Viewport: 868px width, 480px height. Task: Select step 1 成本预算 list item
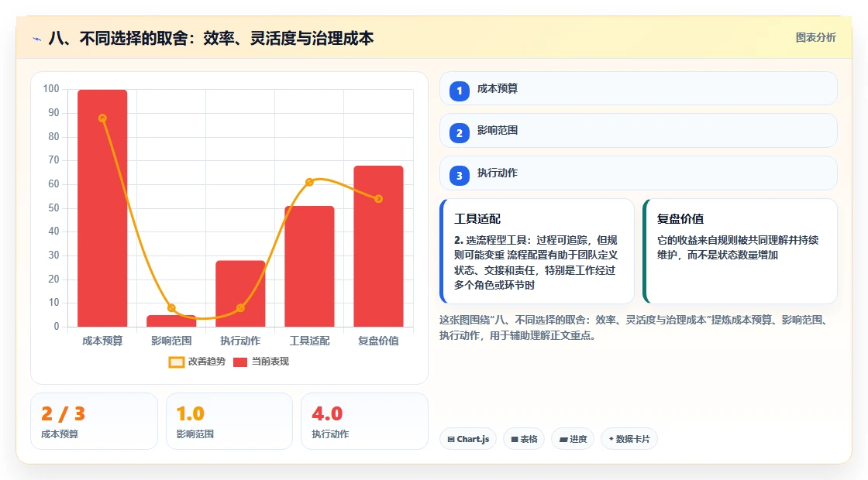(x=639, y=88)
